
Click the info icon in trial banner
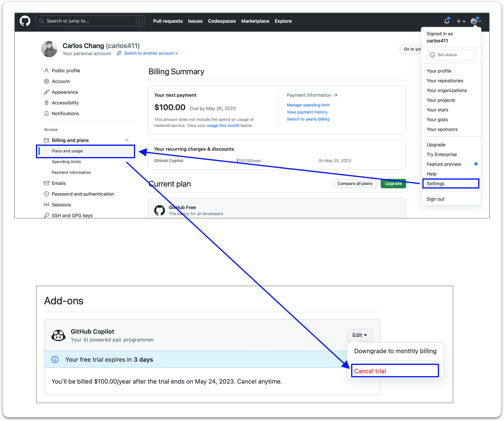point(55,360)
